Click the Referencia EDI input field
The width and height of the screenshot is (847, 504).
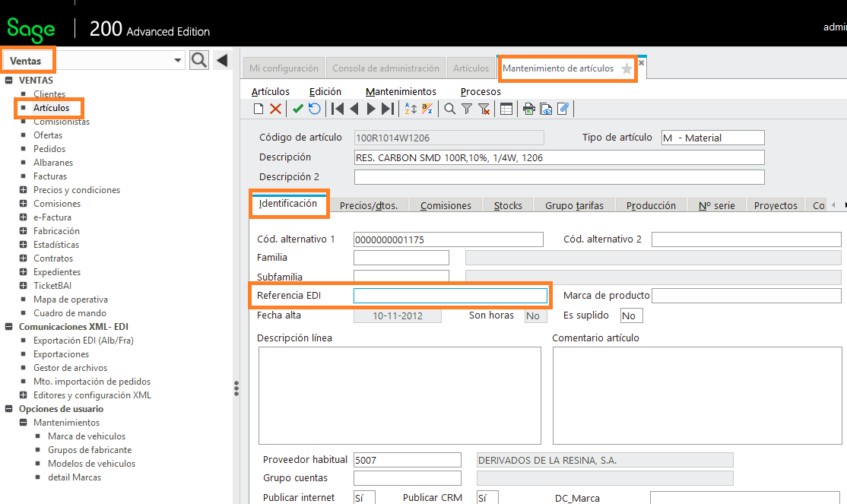451,296
